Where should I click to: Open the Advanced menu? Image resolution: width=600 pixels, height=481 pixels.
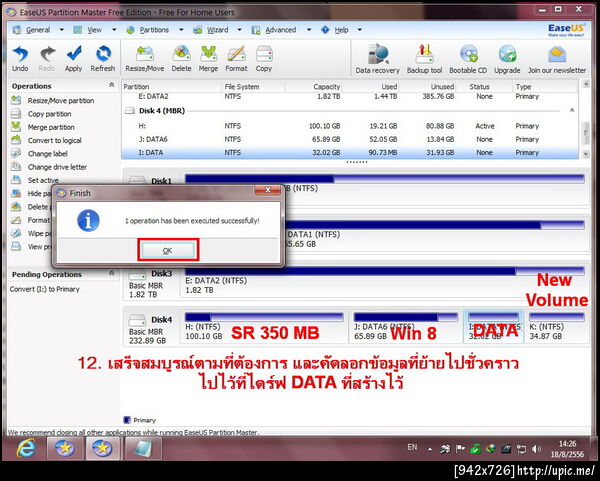coord(280,30)
